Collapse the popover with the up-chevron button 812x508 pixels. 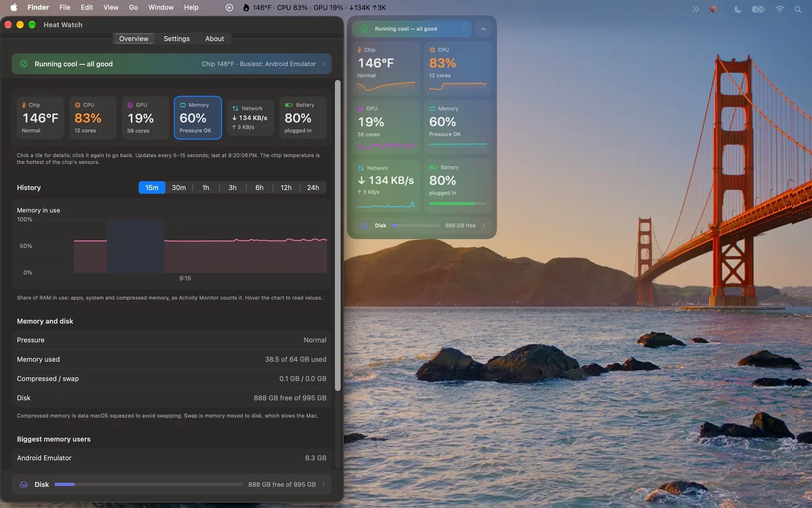(483, 29)
